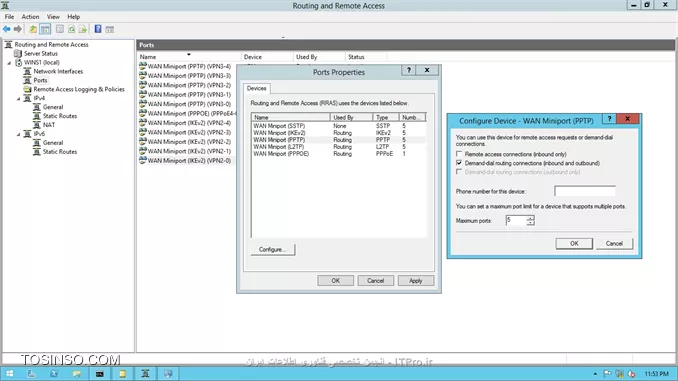Viewport: 678px width, 381px height.
Task: Open the command prompt taskbar icon
Action: click(x=99, y=374)
